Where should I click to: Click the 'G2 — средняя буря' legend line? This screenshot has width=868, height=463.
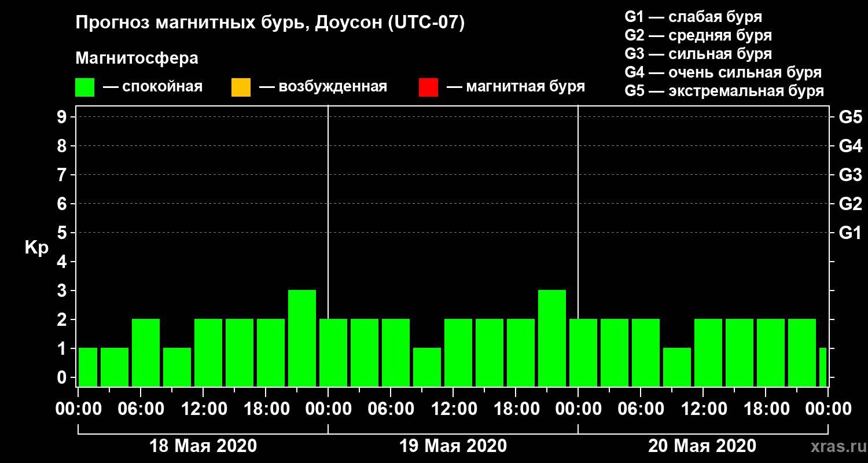[698, 35]
